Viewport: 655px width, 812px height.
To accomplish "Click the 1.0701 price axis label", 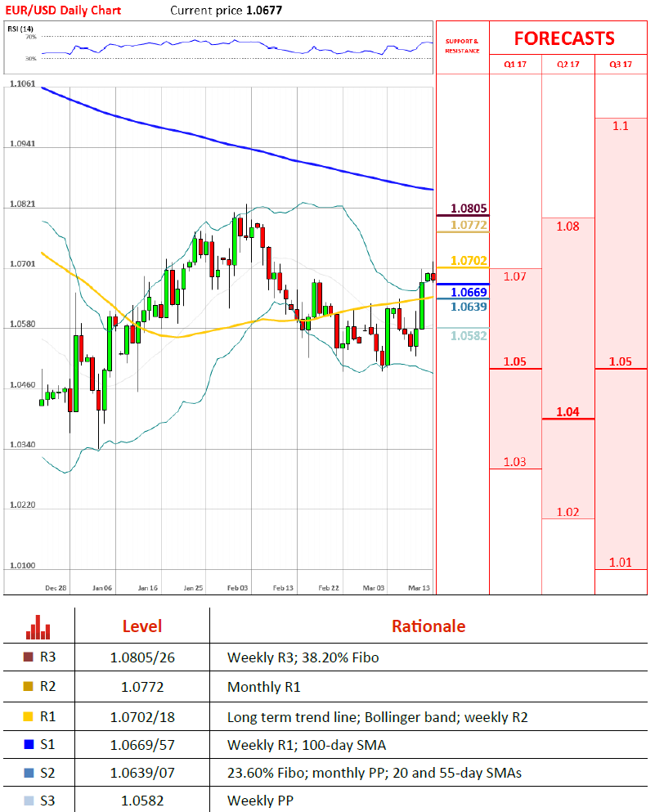I will pyautogui.click(x=23, y=264).
